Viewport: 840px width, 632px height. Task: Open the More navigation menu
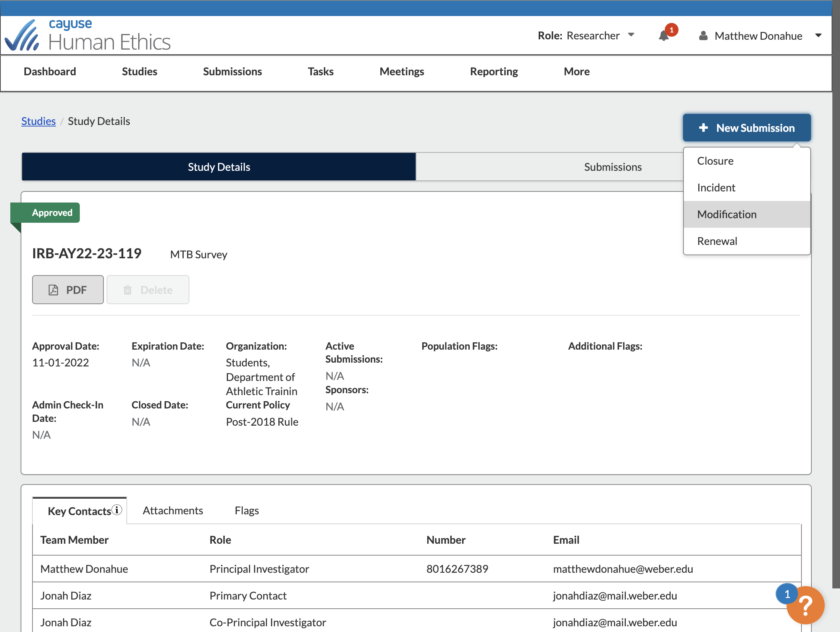[x=577, y=71]
